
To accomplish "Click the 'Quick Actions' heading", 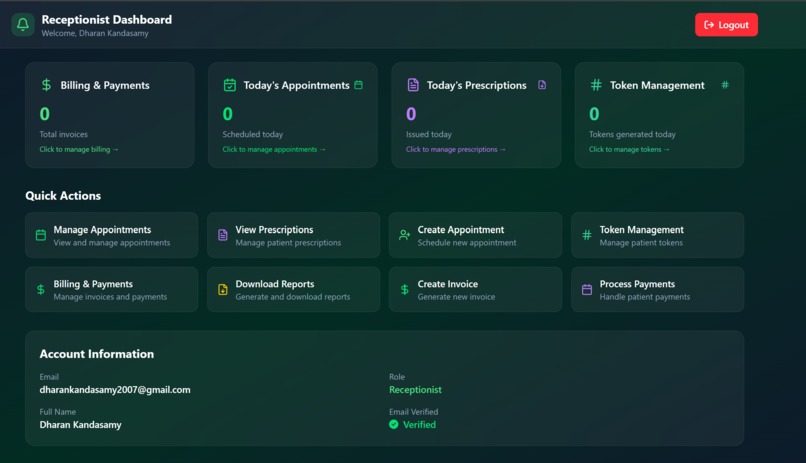I will [63, 196].
